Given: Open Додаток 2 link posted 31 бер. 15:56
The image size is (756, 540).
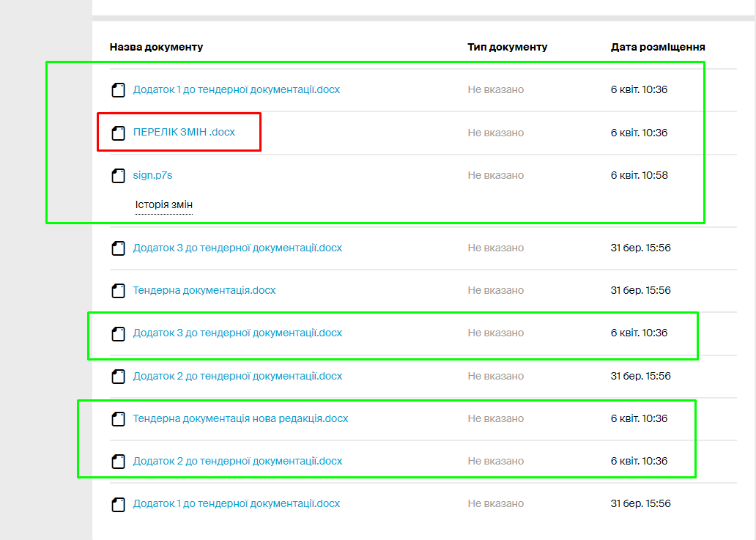Looking at the screenshot, I should pos(237,376).
